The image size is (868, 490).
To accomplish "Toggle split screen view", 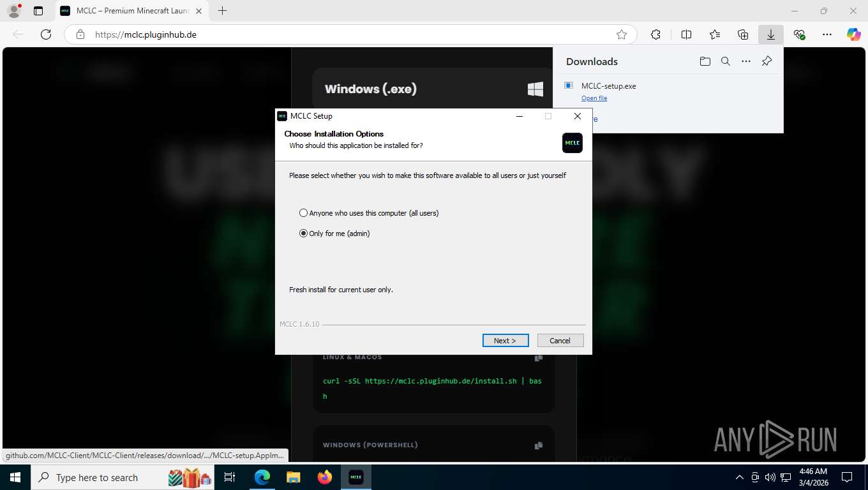I will click(x=686, y=34).
